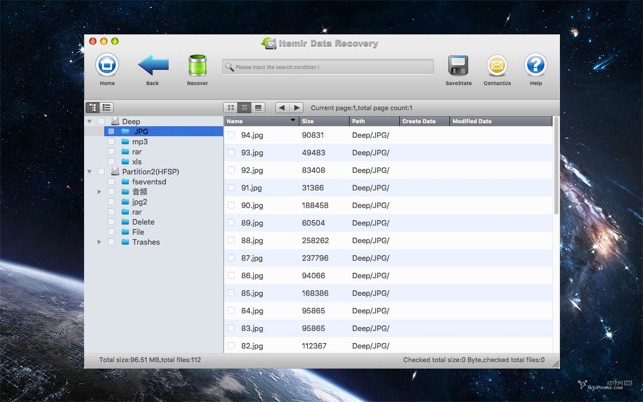Click the size value 237796
Image resolution: width=643 pixels, height=402 pixels.
click(315, 258)
